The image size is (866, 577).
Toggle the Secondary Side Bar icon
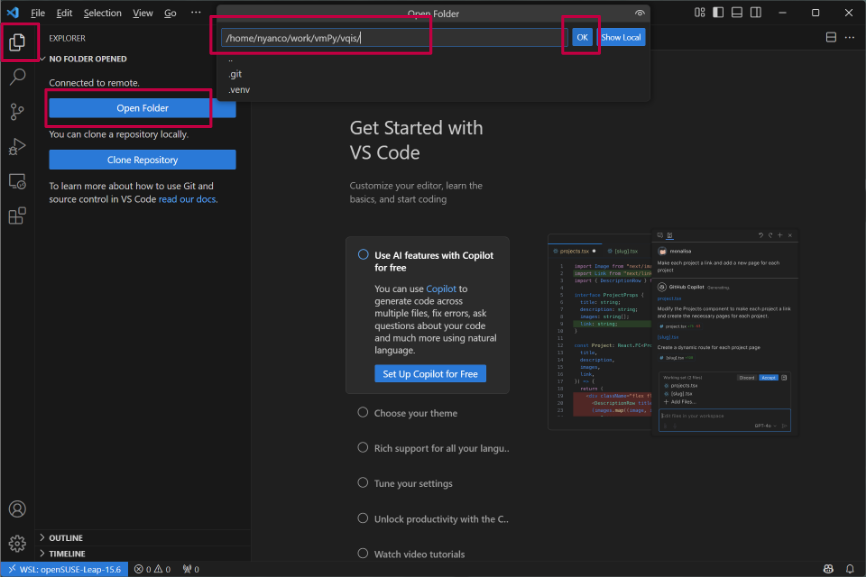pyautogui.click(x=756, y=12)
